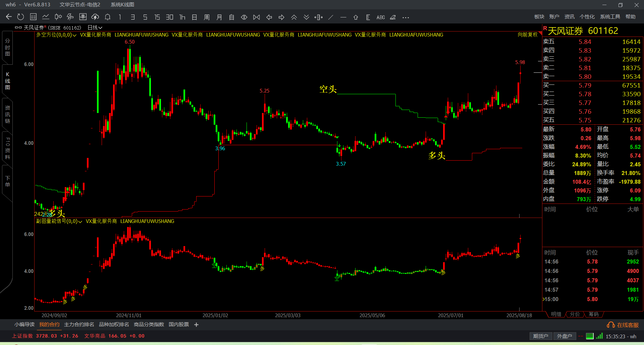The width and height of the screenshot is (644, 345).
Task: Select the weekly (周) period
Action: point(207,17)
